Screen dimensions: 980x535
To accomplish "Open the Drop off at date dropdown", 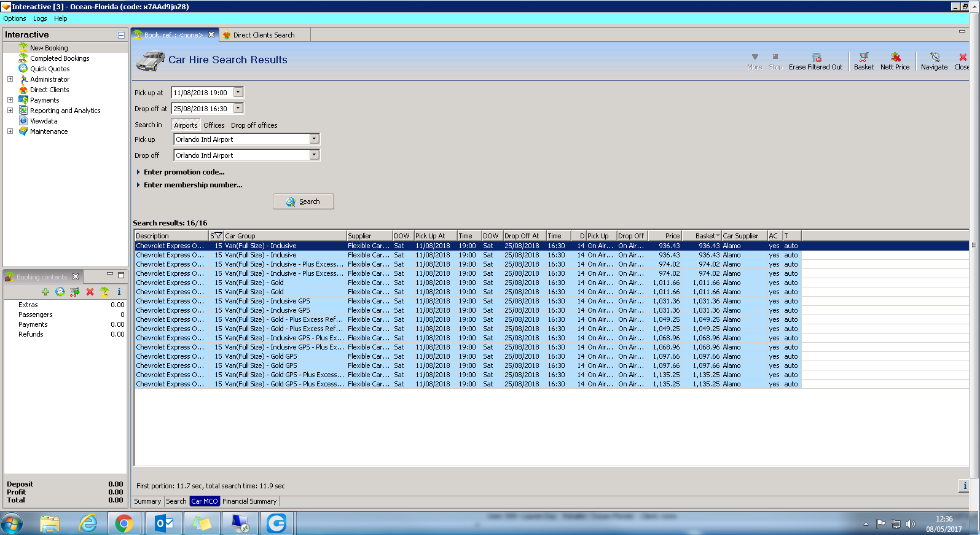I will tap(238, 108).
